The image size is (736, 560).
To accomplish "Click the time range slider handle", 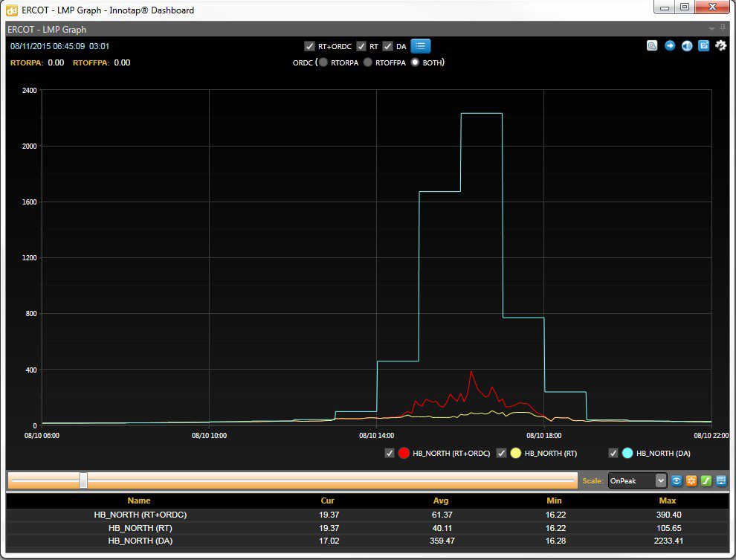I will (x=83, y=480).
